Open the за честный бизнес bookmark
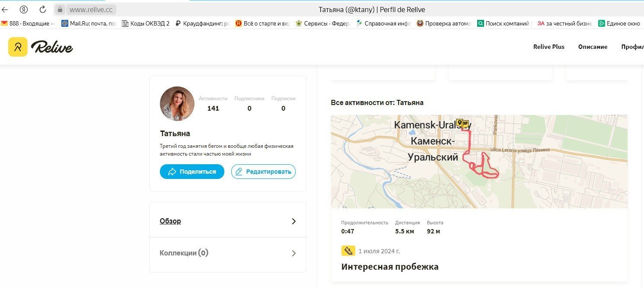 pos(564,24)
